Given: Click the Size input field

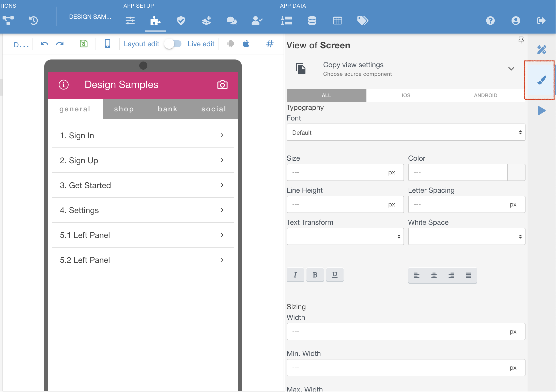Looking at the screenshot, I should click(345, 172).
